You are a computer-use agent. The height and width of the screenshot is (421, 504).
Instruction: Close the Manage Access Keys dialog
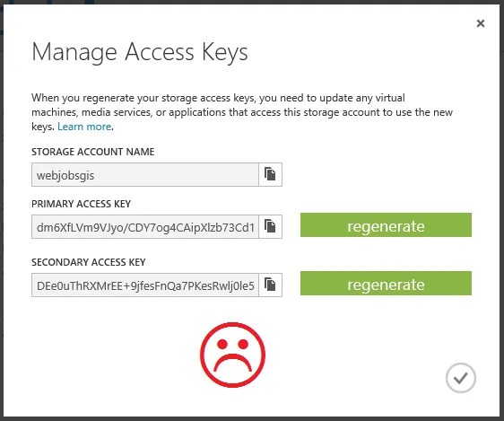pos(481,23)
